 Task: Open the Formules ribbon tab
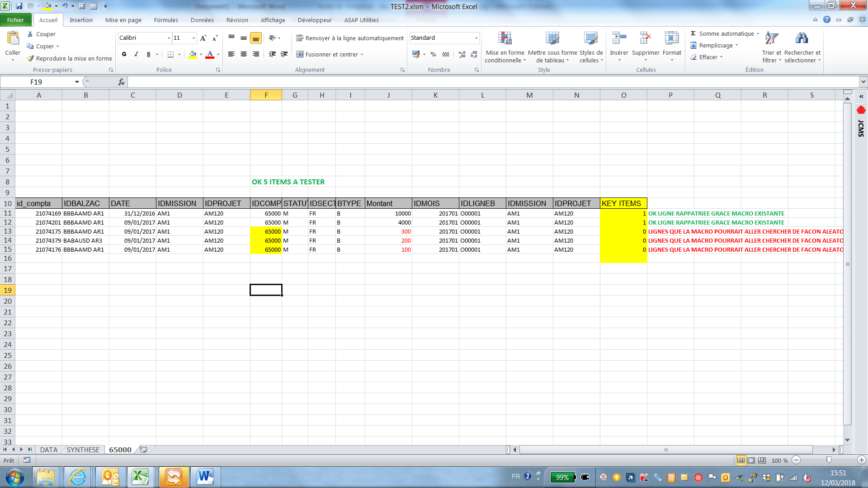tap(165, 20)
